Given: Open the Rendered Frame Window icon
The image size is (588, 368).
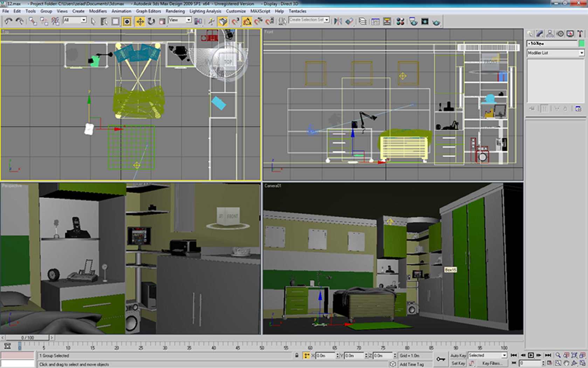Looking at the screenshot, I should 425,21.
